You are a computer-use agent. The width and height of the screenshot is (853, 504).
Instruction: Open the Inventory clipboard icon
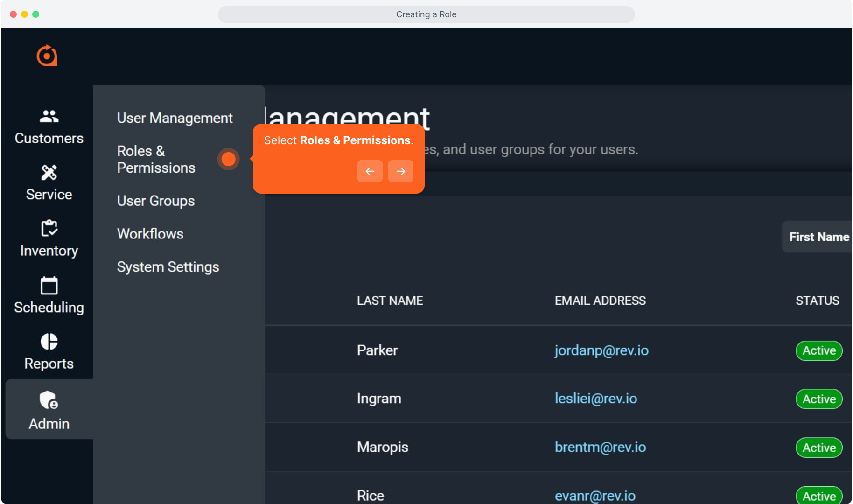click(49, 229)
